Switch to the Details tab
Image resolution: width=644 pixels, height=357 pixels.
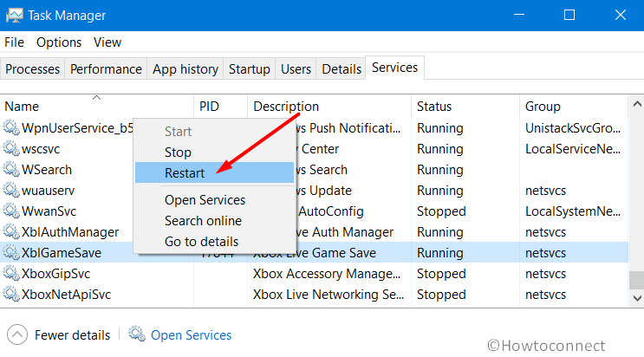342,69
